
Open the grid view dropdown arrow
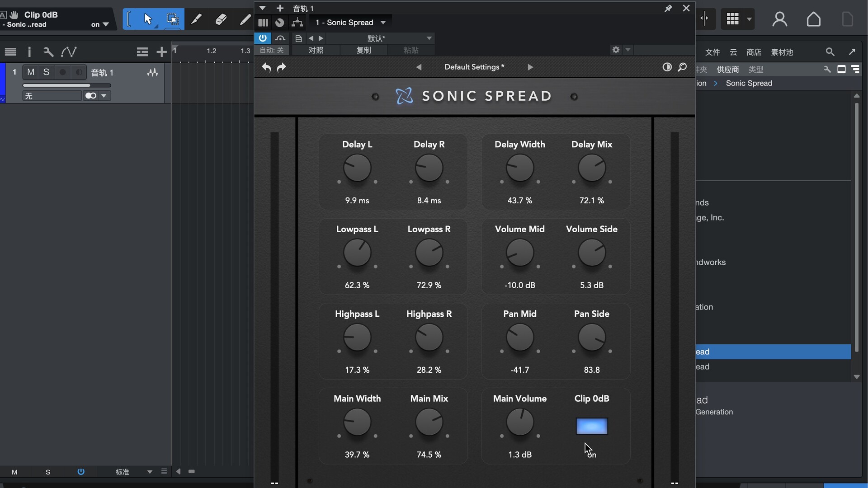[x=749, y=19]
